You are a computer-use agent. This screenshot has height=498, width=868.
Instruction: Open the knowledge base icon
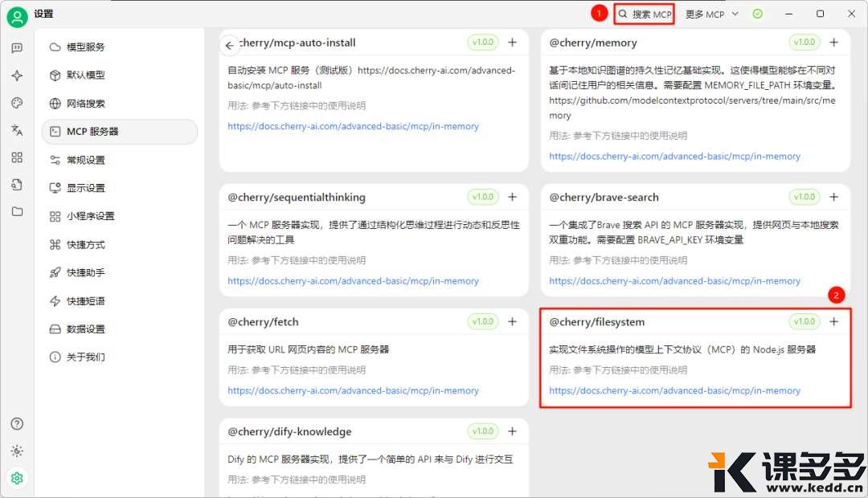coord(17,185)
